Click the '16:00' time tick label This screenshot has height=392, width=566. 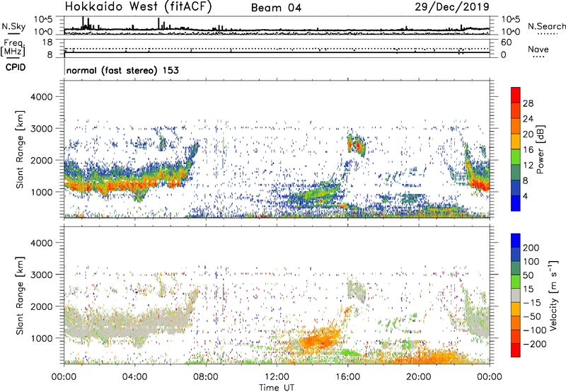pos(347,377)
